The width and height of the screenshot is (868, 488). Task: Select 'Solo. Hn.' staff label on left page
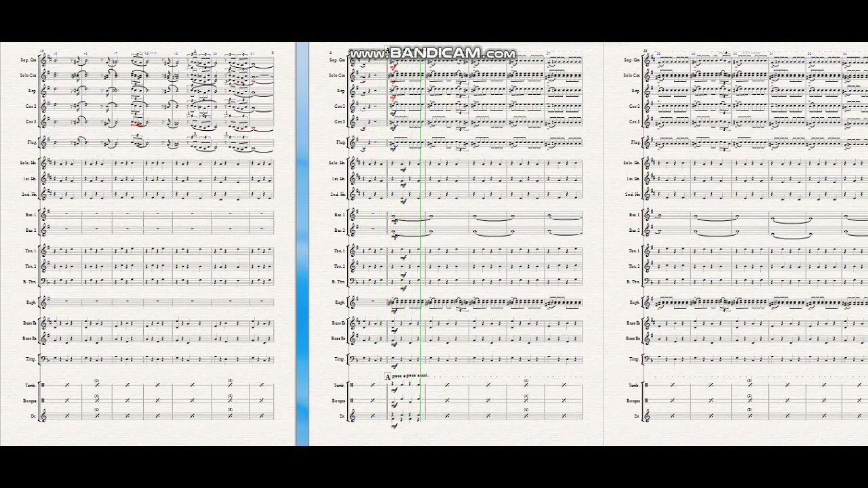[28, 163]
